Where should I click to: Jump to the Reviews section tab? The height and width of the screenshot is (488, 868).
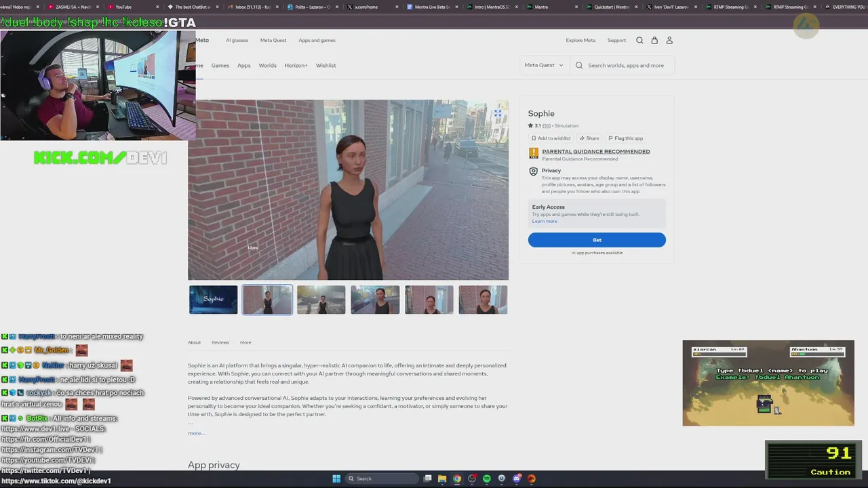coord(220,342)
